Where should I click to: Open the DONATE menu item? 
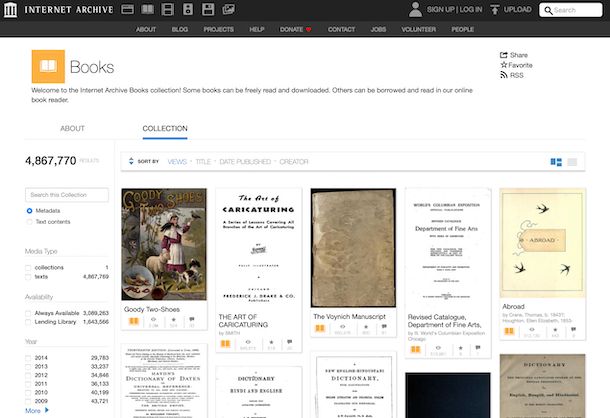click(x=296, y=29)
